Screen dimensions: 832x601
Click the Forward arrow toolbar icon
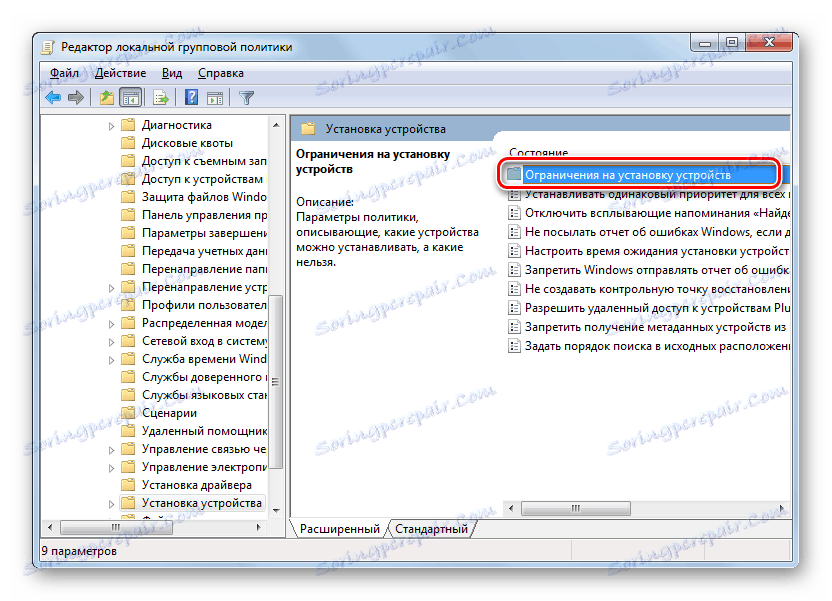click(x=76, y=98)
